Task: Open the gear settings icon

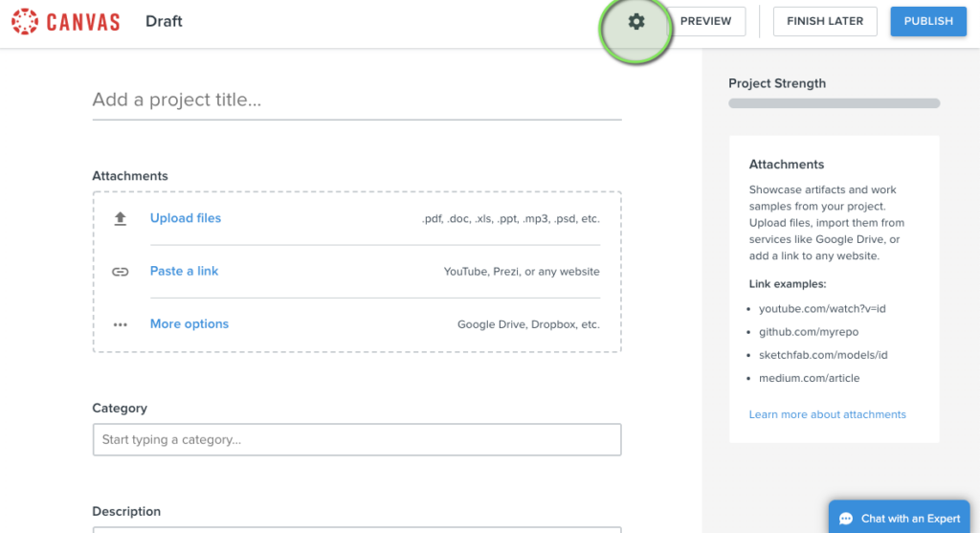Action: [x=636, y=21]
